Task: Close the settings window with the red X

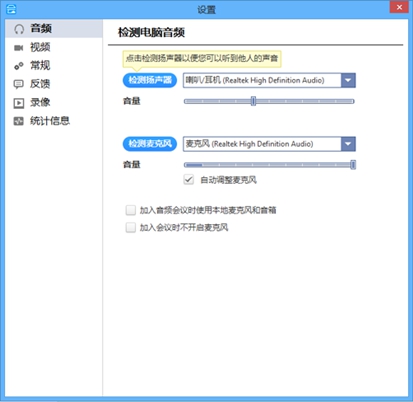Action: coord(399,7)
